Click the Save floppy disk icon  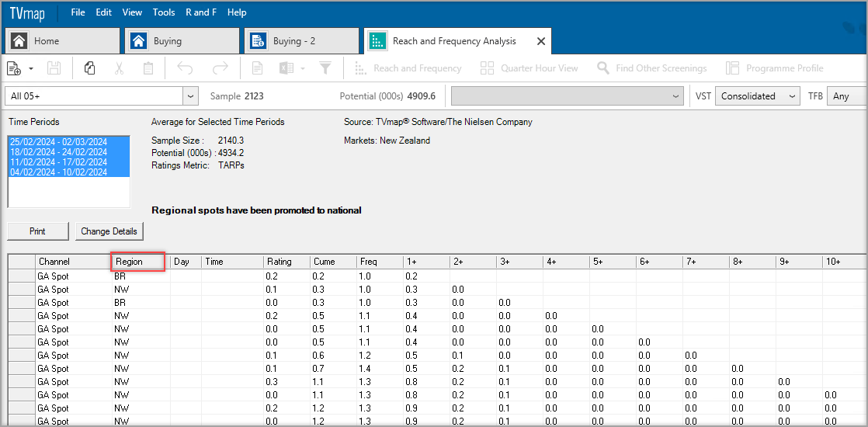[54, 68]
